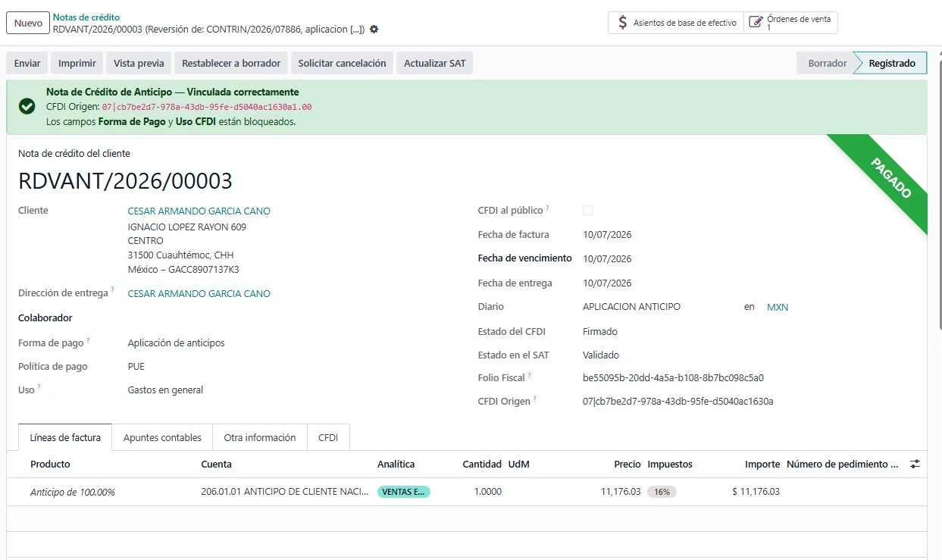Open client CESAR ARMANDO GARCIA CANO link

[x=199, y=211]
